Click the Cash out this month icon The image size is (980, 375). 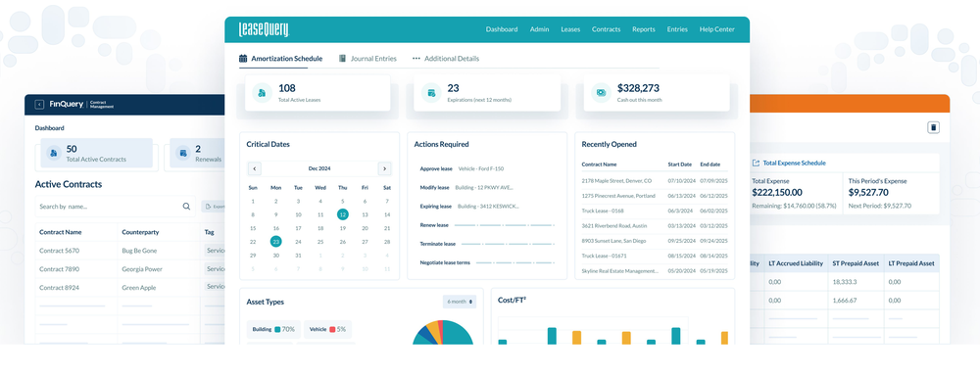coord(602,92)
